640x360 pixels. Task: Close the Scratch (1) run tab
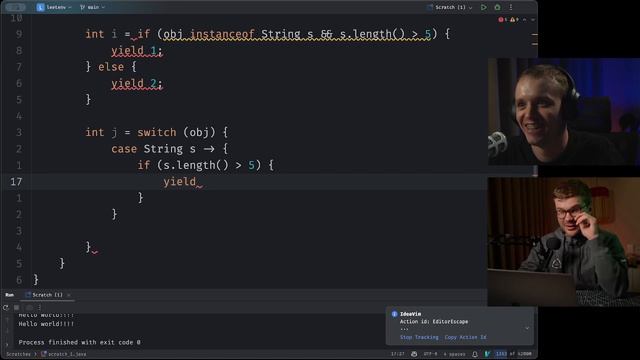(x=69, y=295)
